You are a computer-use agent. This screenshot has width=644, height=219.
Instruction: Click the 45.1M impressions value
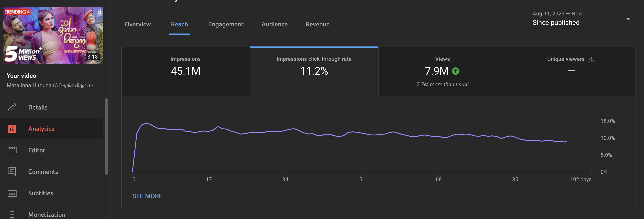pos(186,71)
